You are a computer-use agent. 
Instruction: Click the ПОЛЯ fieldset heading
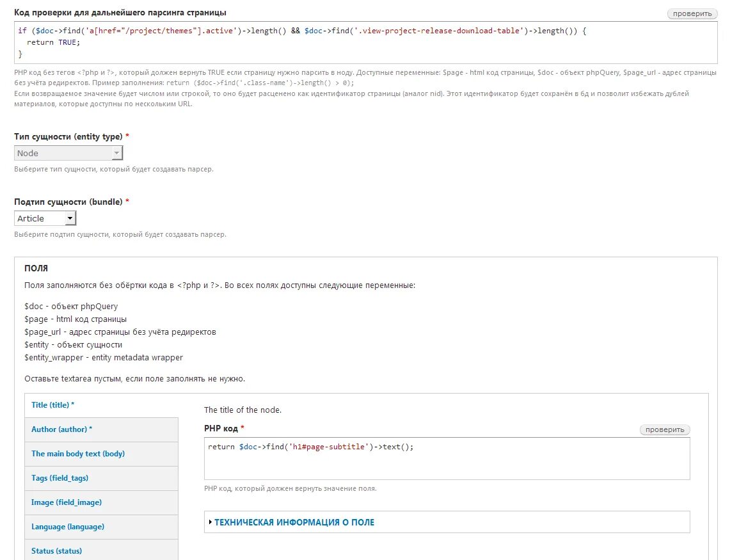tap(36, 269)
